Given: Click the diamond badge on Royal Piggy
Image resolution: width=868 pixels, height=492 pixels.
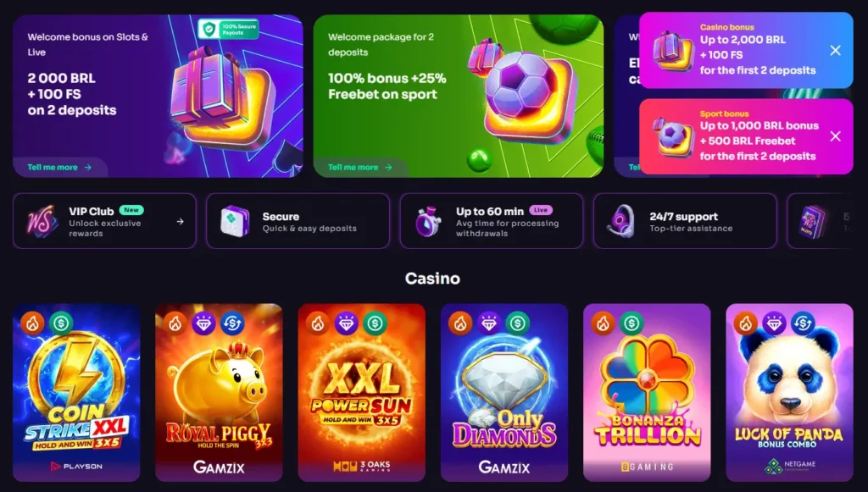Looking at the screenshot, I should [203, 323].
